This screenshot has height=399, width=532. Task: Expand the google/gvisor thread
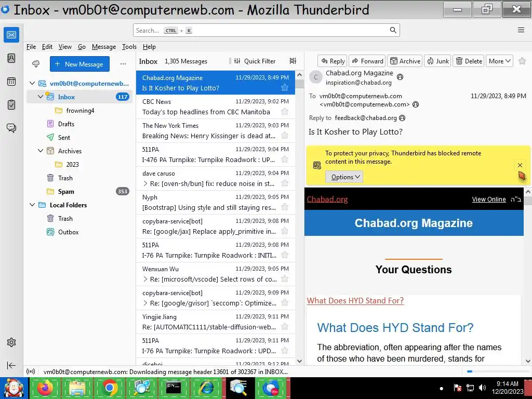pos(145,303)
